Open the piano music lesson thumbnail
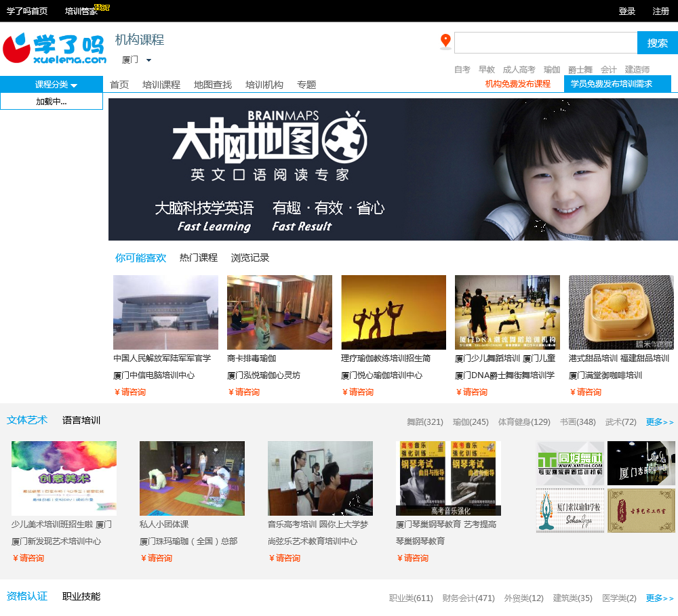Screen dimensions: 678x616 point(320,478)
